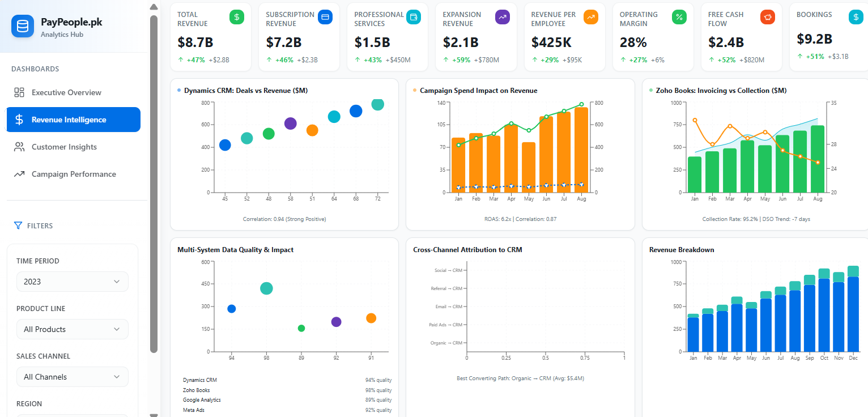Open the Time Period dropdown showing 2023
This screenshot has height=417, width=868.
(x=73, y=282)
